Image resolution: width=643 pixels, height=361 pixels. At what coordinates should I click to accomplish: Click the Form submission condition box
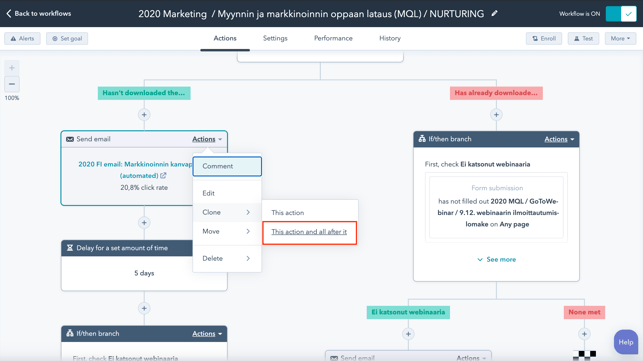[x=497, y=207]
